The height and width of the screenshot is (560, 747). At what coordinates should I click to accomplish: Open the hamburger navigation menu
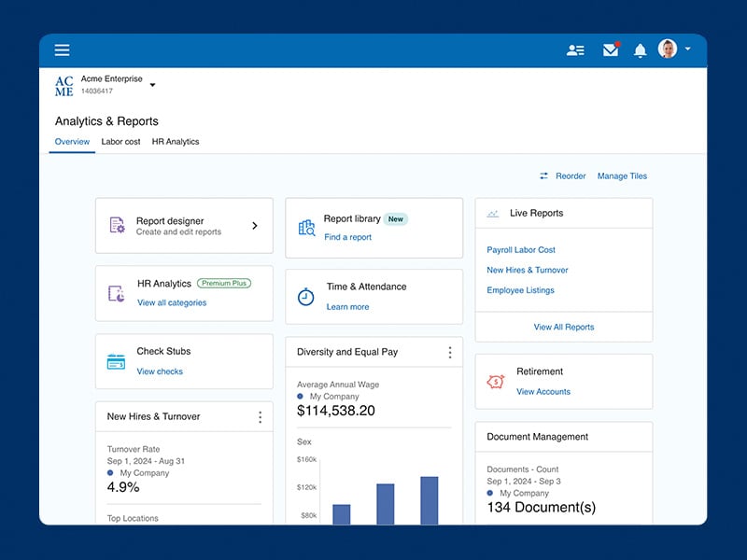(62, 50)
